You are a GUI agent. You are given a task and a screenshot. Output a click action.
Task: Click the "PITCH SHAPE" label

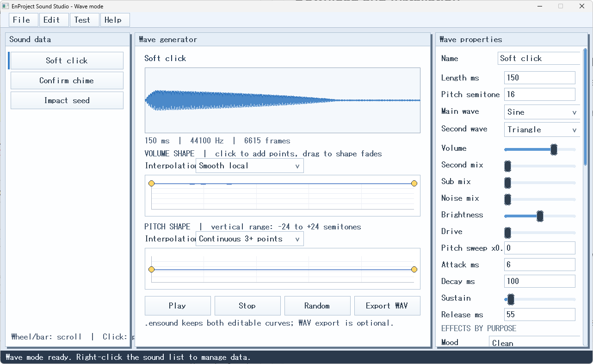(167, 227)
